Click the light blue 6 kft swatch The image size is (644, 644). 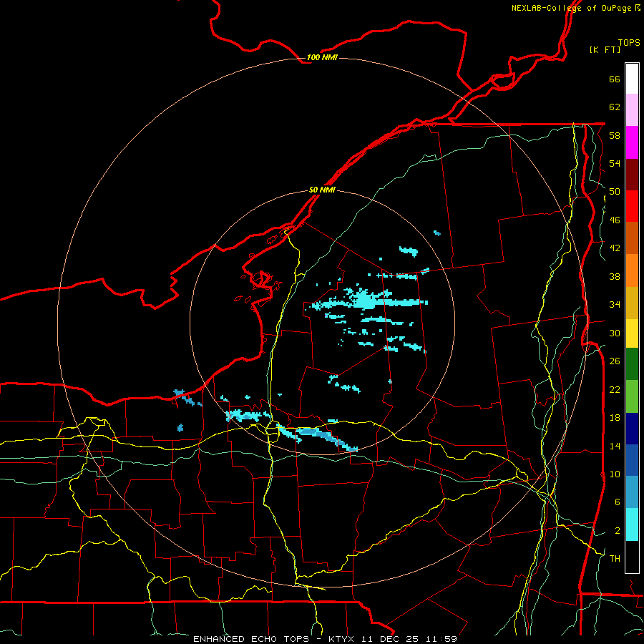tap(632, 492)
